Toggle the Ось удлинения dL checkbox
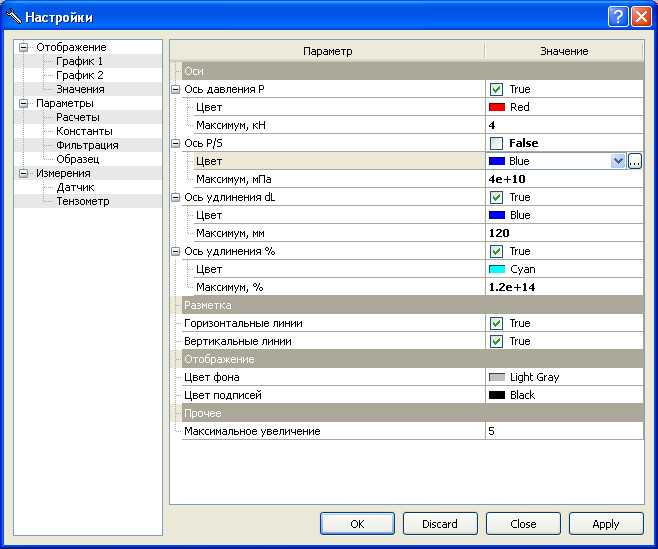This screenshot has height=549, width=658. pyautogui.click(x=496, y=197)
